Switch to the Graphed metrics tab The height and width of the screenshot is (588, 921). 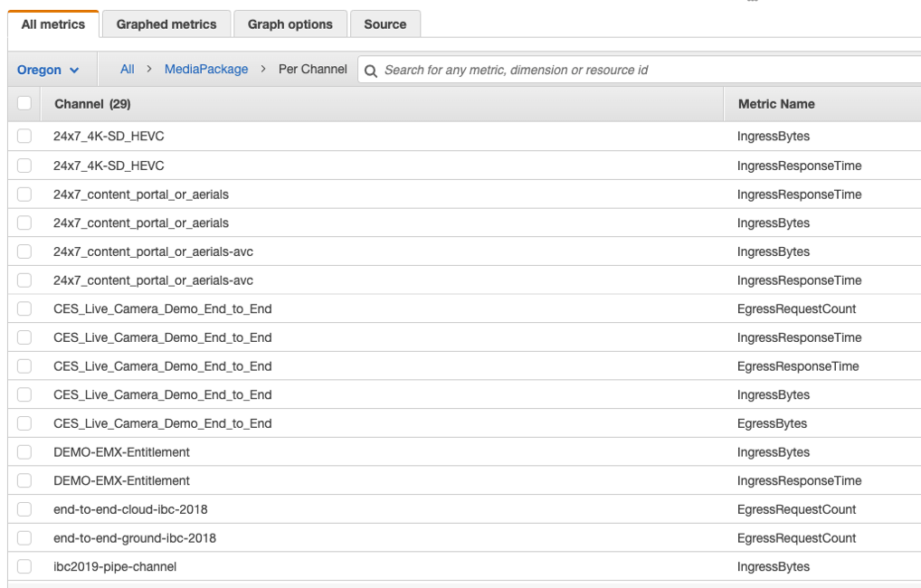tap(166, 24)
